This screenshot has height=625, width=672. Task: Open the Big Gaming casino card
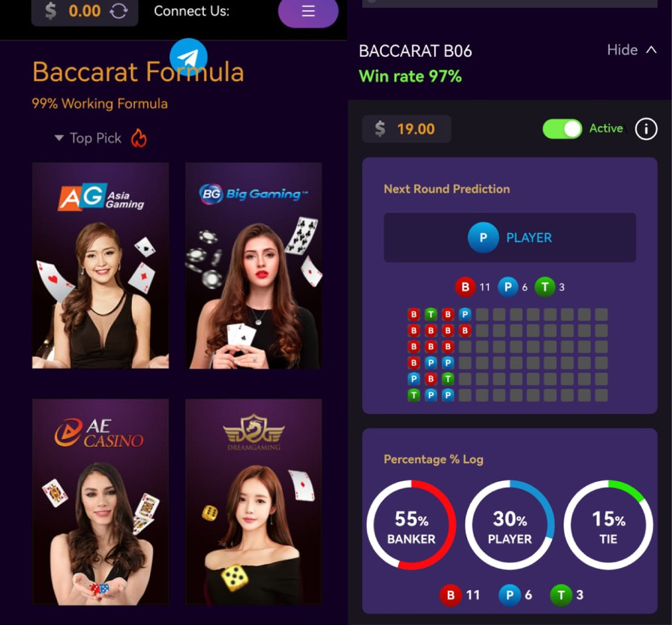click(x=253, y=266)
